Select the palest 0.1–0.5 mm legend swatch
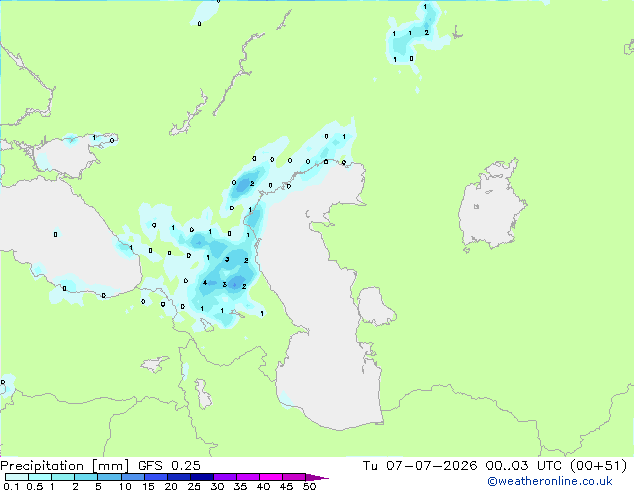This screenshot has width=634, height=490. tap(17, 477)
